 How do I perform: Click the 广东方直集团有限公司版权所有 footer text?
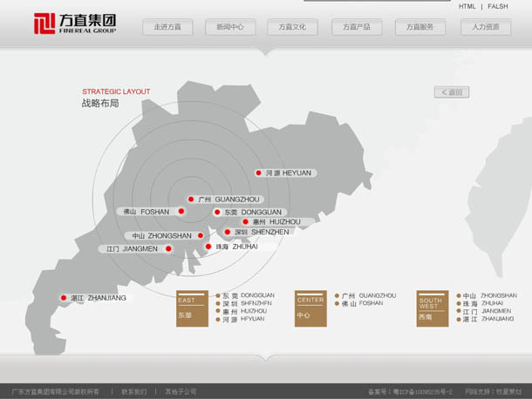point(55,392)
